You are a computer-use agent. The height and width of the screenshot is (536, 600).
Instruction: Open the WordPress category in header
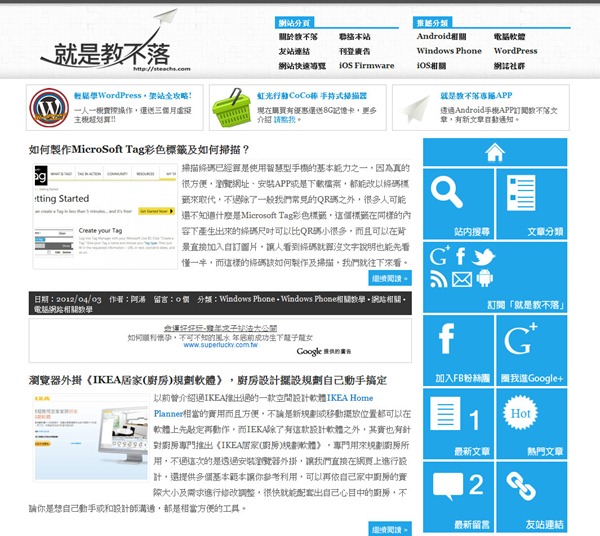point(515,51)
